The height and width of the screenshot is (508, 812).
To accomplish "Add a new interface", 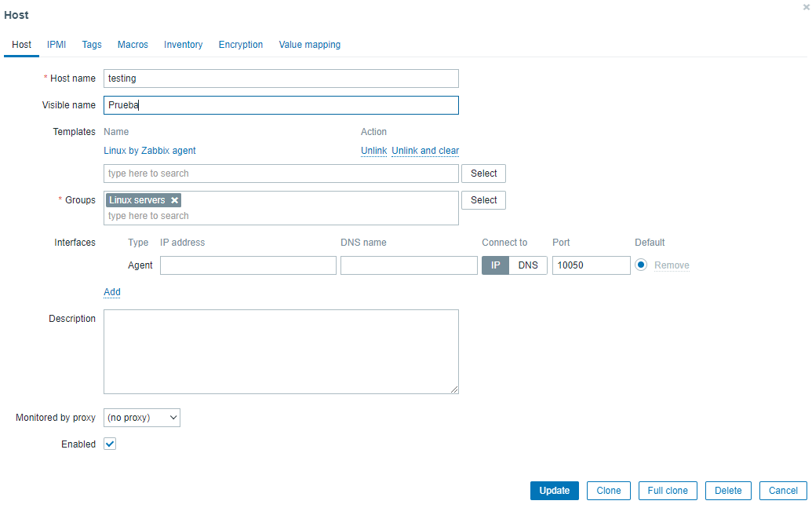I will tap(112, 292).
